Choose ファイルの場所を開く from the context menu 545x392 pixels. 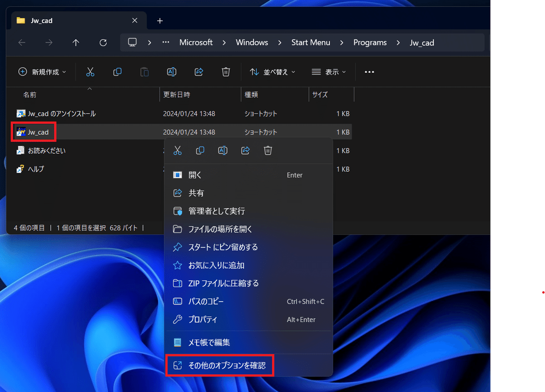248,229
